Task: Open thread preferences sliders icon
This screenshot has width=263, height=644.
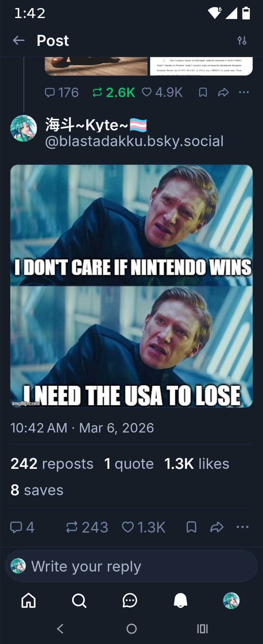Action: tap(242, 41)
